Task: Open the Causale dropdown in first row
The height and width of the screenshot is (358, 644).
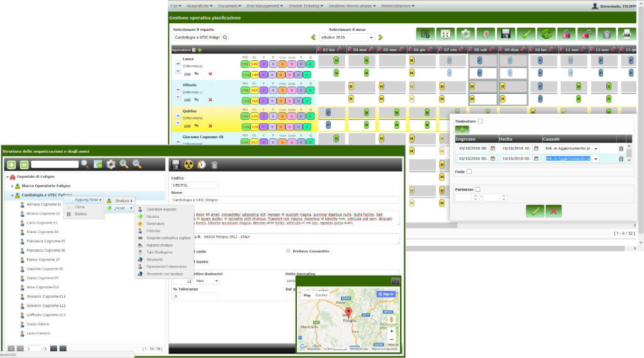Action: pos(596,149)
